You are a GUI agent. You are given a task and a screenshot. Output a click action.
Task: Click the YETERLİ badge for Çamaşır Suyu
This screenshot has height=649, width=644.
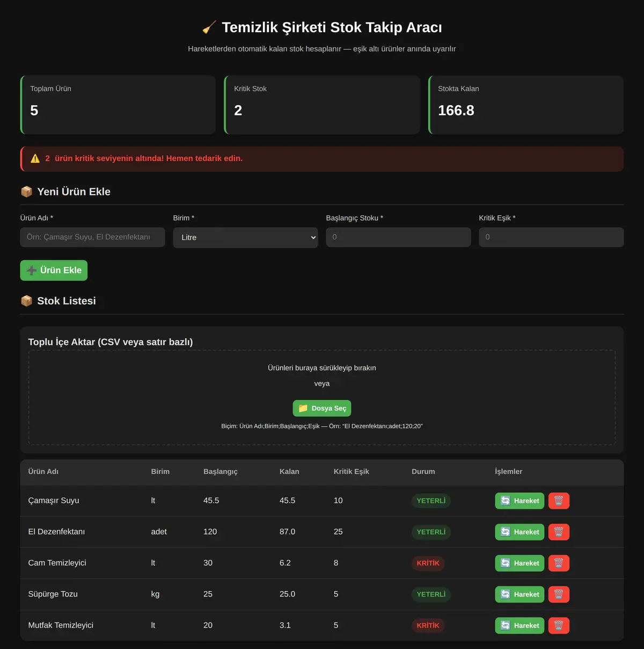point(431,501)
